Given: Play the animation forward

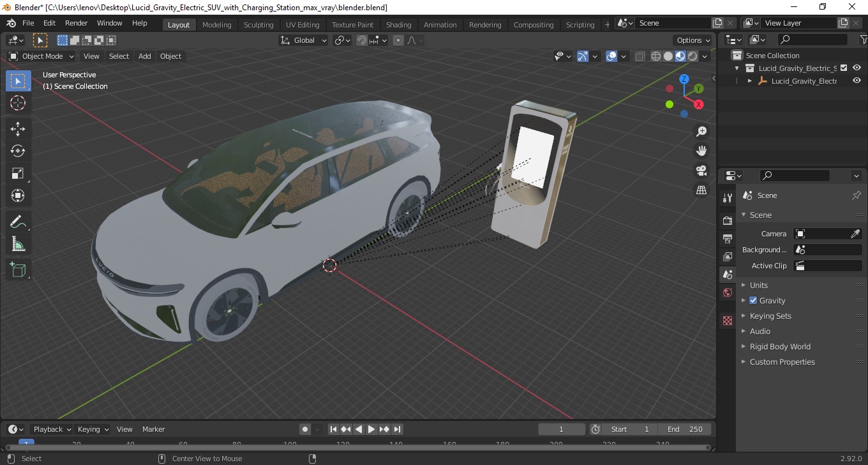Looking at the screenshot, I should point(371,429).
